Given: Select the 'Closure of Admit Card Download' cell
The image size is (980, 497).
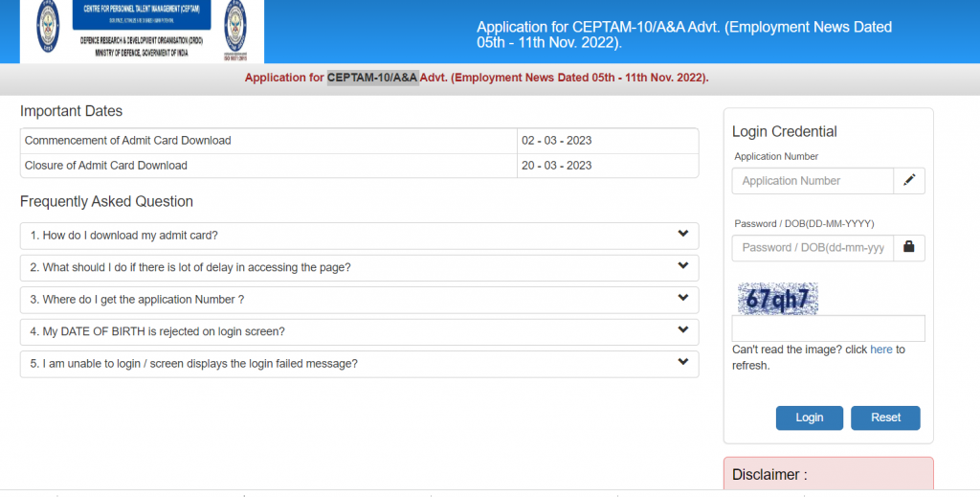Looking at the screenshot, I should 269,166.
